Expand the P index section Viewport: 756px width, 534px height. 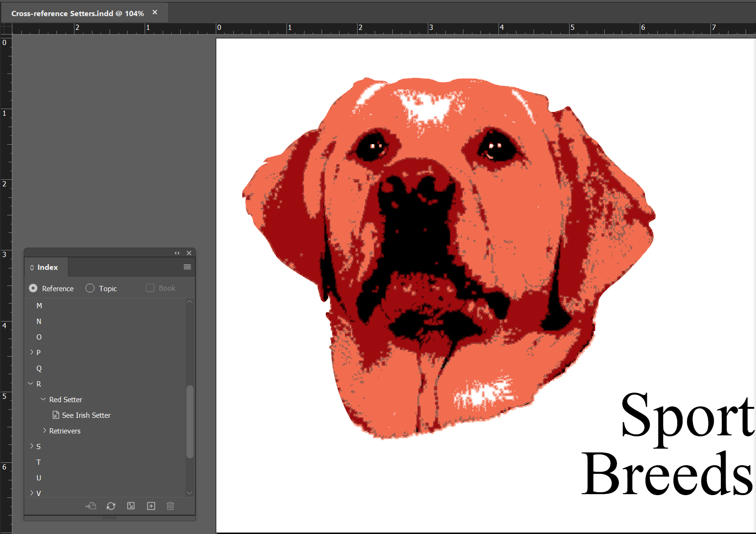click(32, 352)
